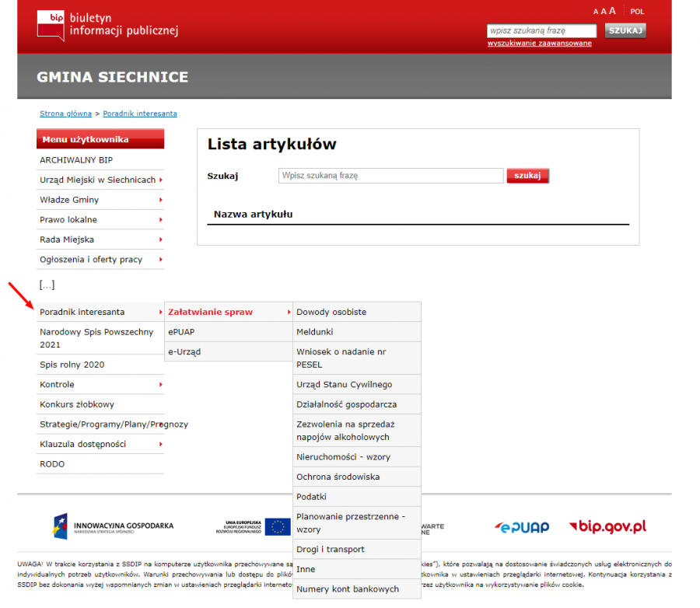Click the article list search field
The height and width of the screenshot is (608, 700).
390,176
